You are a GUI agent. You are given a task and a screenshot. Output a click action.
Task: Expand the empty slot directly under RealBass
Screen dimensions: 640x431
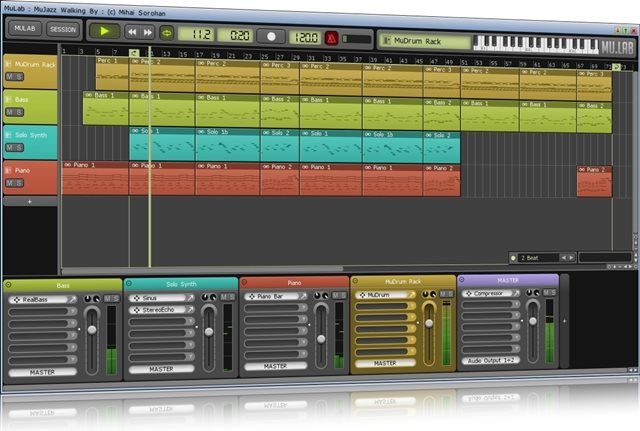(x=73, y=311)
